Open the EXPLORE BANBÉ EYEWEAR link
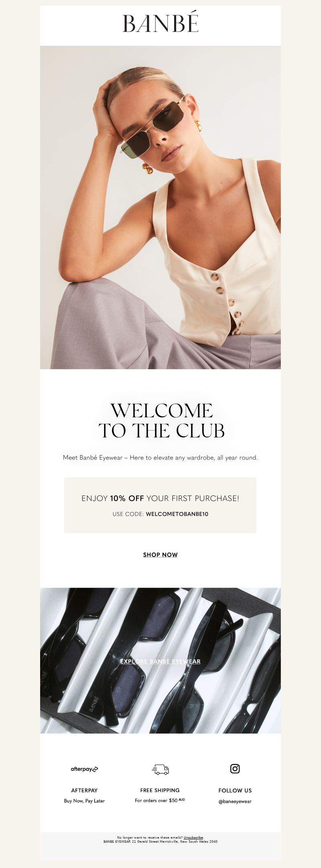Image resolution: width=321 pixels, height=868 pixels. click(160, 661)
